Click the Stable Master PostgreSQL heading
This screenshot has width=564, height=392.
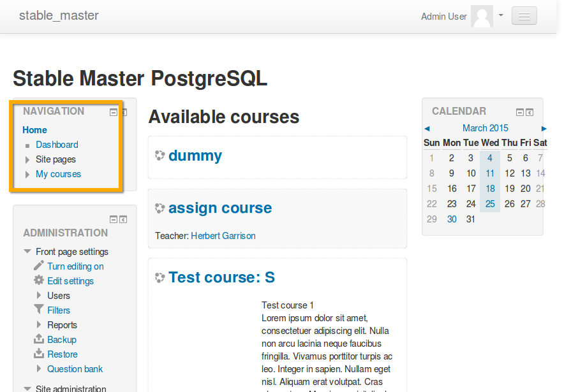[140, 78]
